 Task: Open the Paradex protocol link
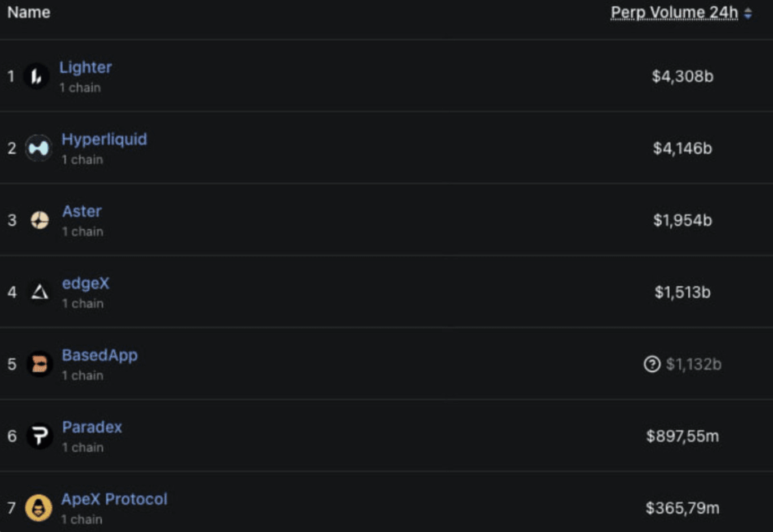[92, 427]
